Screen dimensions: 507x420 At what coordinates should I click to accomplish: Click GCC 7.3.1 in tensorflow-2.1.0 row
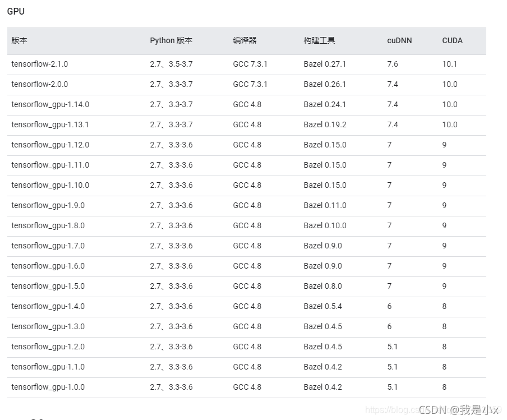point(250,64)
